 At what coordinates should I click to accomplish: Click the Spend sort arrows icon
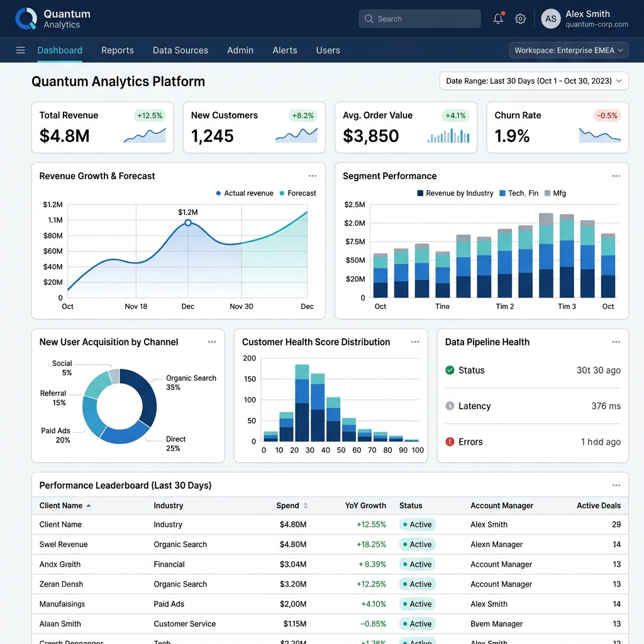pyautogui.click(x=306, y=506)
